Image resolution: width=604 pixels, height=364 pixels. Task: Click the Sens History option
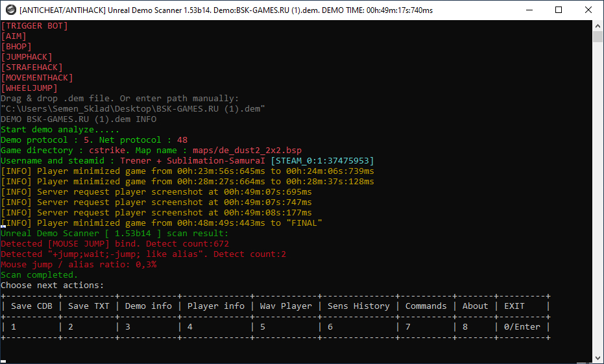pos(359,306)
